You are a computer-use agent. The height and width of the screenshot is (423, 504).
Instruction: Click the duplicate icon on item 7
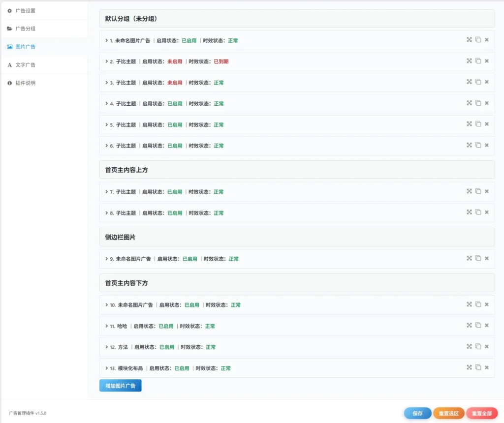[478, 191]
